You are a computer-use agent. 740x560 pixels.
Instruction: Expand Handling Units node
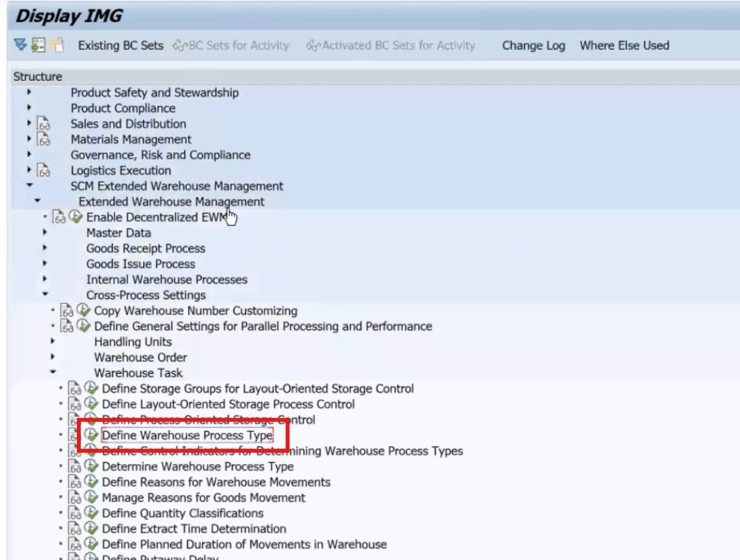(53, 341)
